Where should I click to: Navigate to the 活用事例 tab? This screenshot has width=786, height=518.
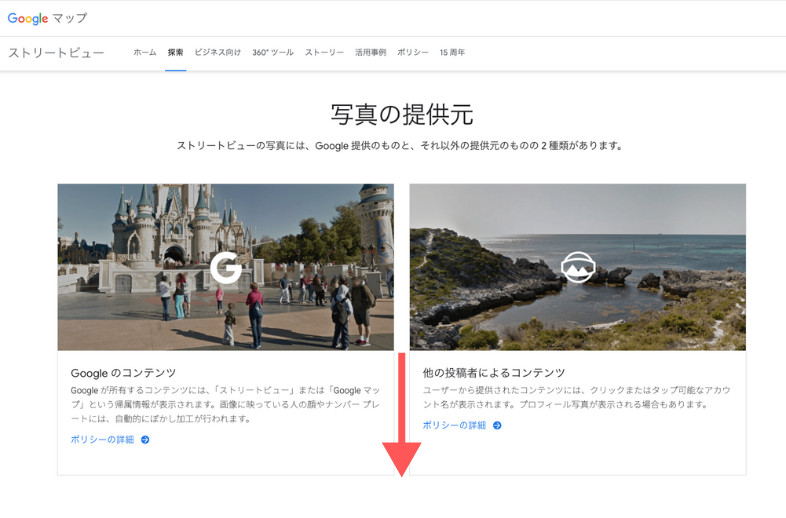coord(370,52)
